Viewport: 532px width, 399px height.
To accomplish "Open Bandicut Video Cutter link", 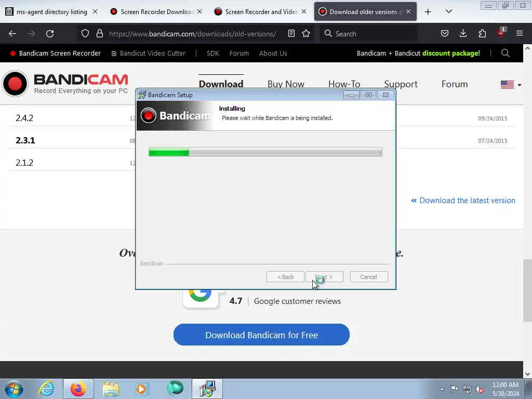I will [149, 54].
